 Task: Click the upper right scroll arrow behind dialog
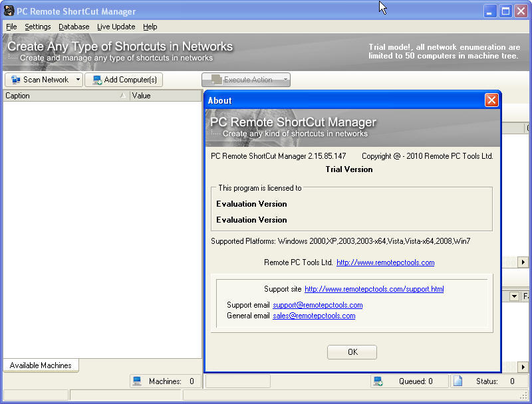coord(523,262)
